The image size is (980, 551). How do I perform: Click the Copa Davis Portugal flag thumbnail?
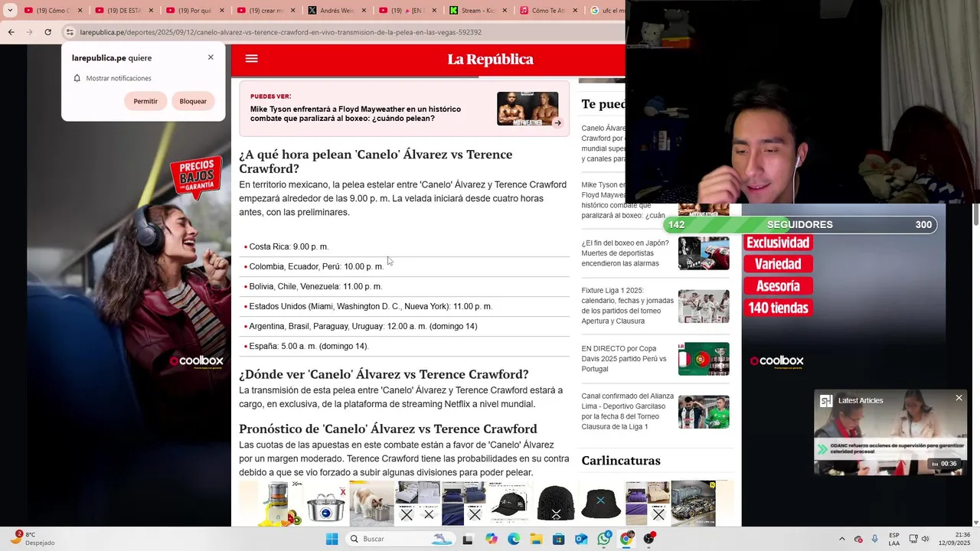(x=704, y=359)
